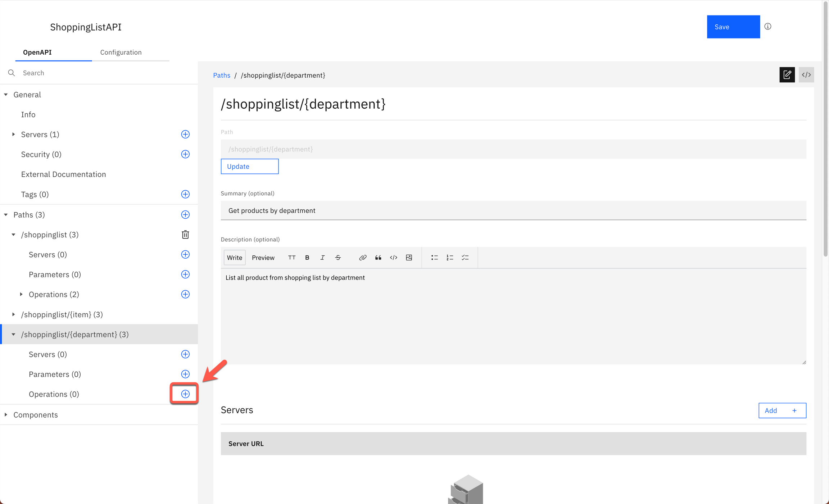Apply bold formatting in the description editor
829x504 pixels.
tap(307, 258)
